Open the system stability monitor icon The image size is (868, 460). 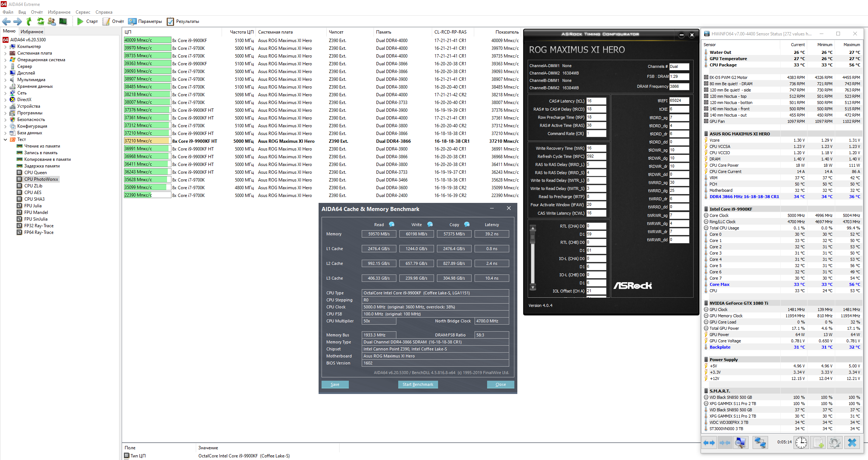coord(63,21)
